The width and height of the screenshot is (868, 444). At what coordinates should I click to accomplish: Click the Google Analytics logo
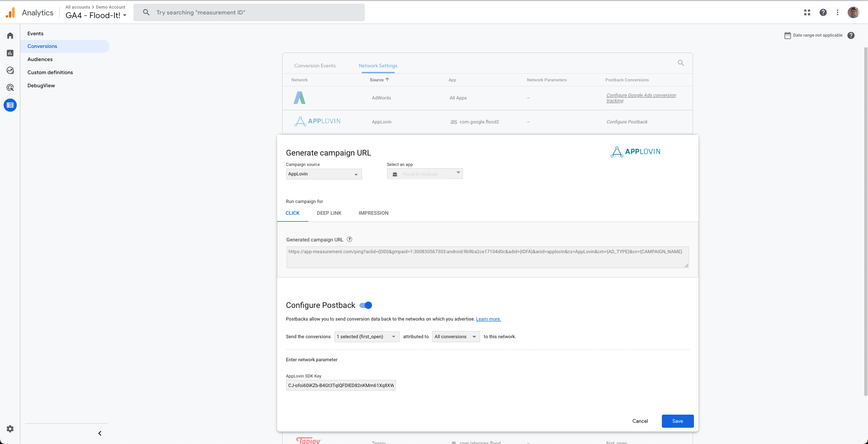tap(10, 13)
